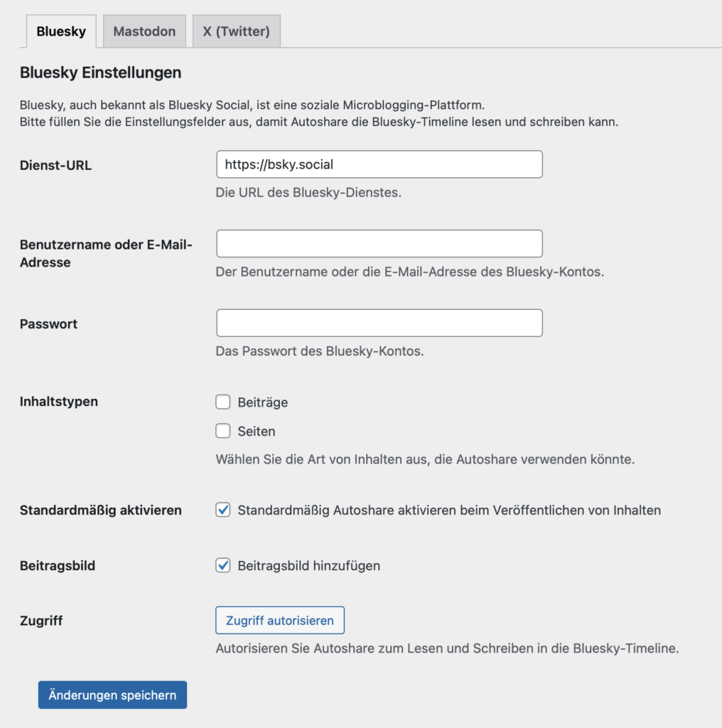Click the Passwort input field
Image resolution: width=722 pixels, height=728 pixels.
tap(379, 323)
